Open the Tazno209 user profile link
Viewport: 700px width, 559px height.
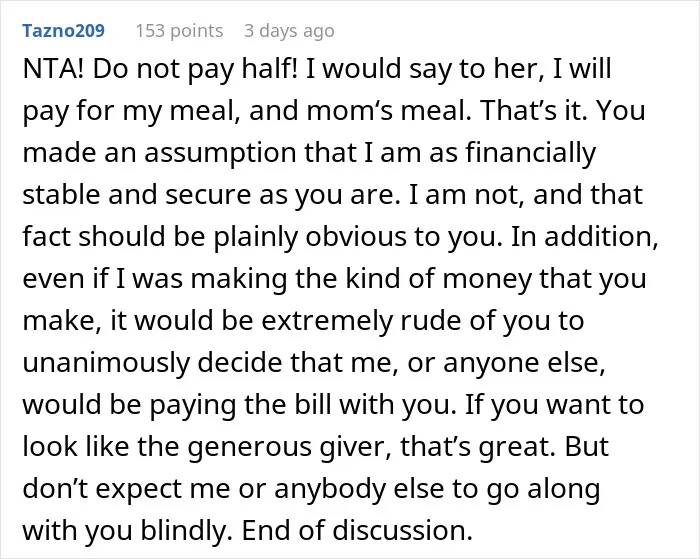click(x=63, y=31)
